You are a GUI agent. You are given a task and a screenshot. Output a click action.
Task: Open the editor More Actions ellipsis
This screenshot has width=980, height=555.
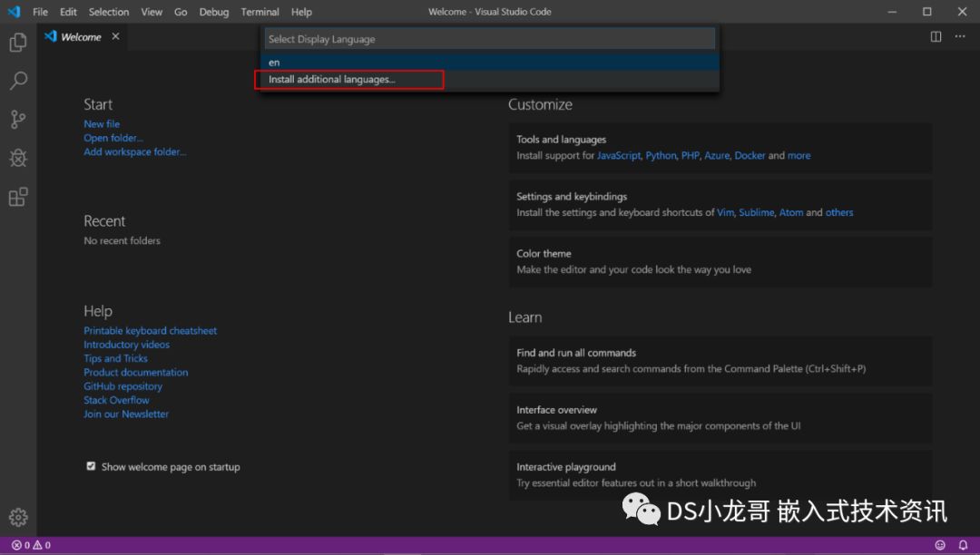point(960,37)
